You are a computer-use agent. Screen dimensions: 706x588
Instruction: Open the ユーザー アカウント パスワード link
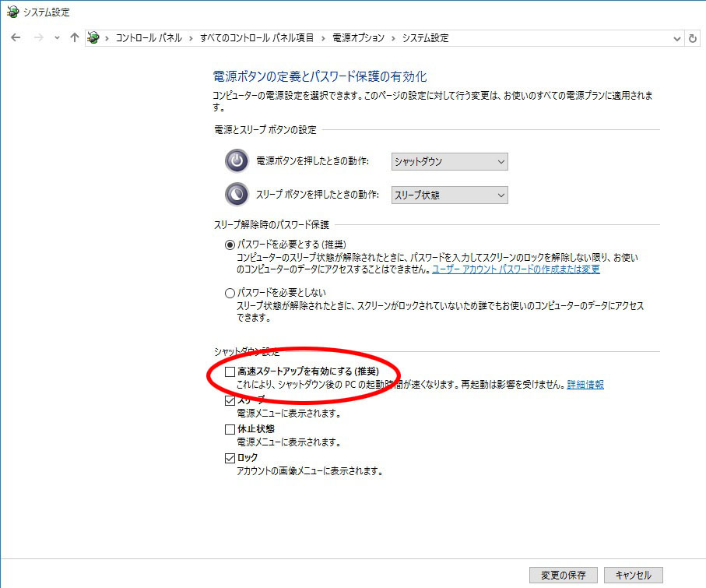516,269
